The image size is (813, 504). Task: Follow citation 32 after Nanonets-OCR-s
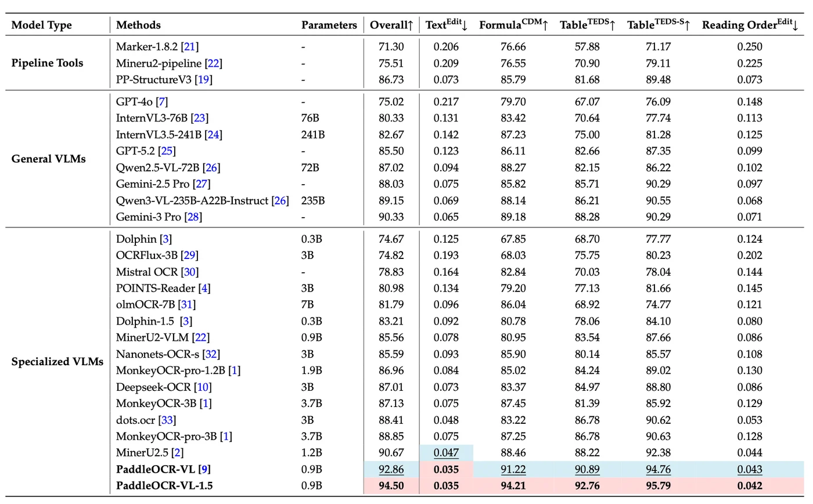(x=211, y=354)
